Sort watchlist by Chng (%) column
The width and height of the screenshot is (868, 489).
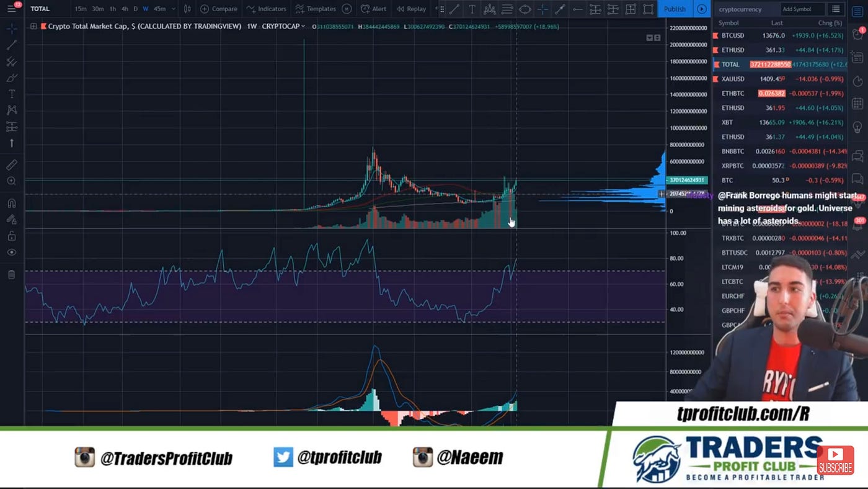pyautogui.click(x=830, y=23)
